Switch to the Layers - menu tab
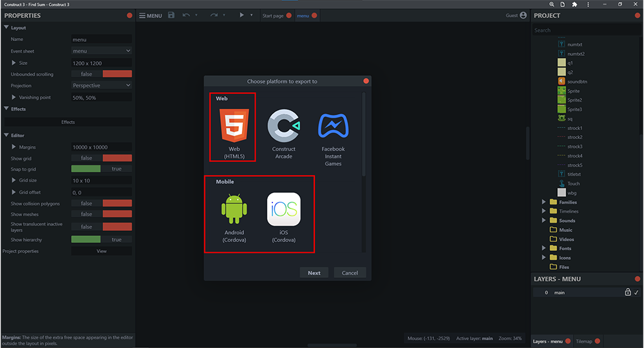This screenshot has width=644, height=348. point(548,342)
